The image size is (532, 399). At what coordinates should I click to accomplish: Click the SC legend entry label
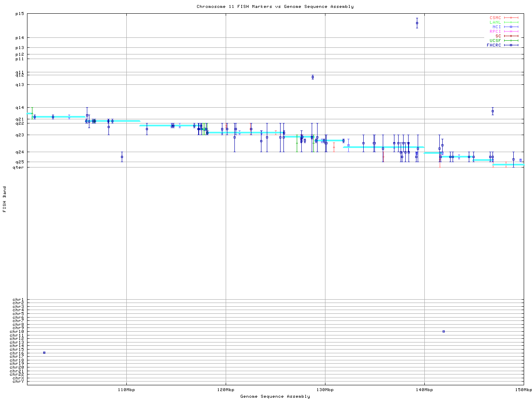click(498, 36)
